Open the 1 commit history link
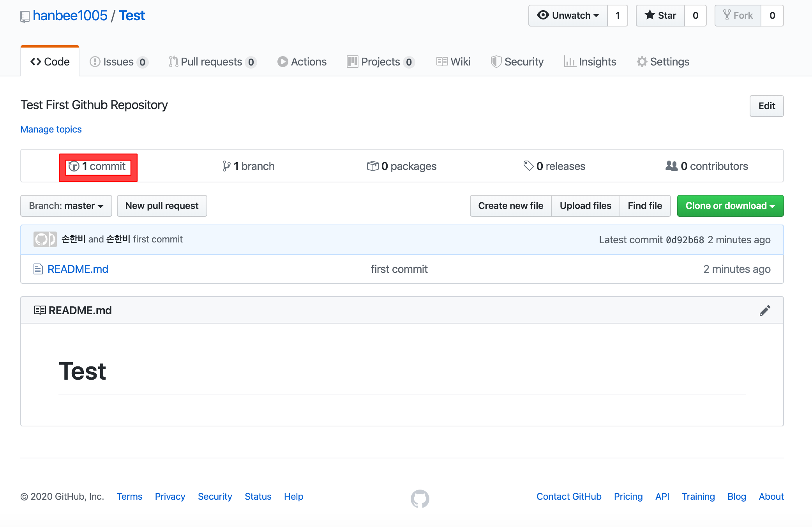 click(x=98, y=166)
